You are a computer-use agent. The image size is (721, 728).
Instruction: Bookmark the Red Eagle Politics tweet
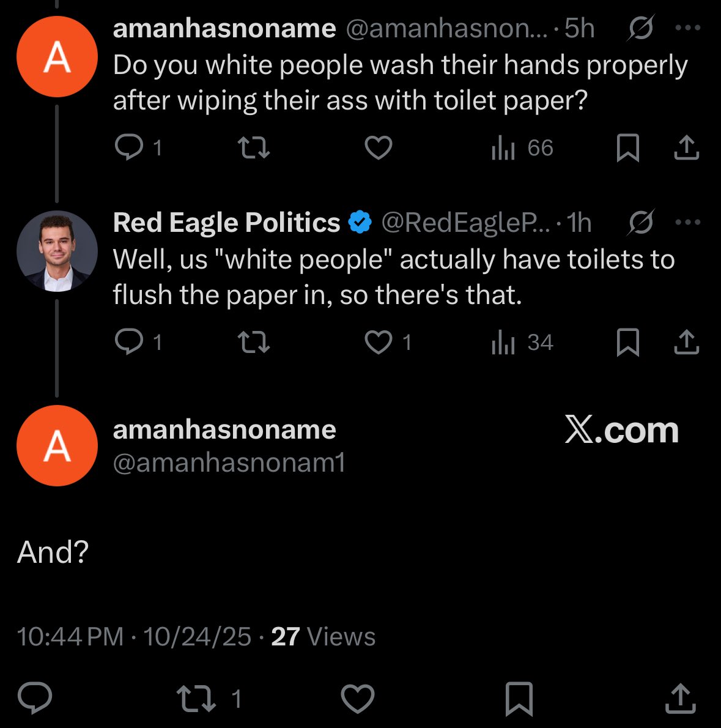[x=628, y=342]
